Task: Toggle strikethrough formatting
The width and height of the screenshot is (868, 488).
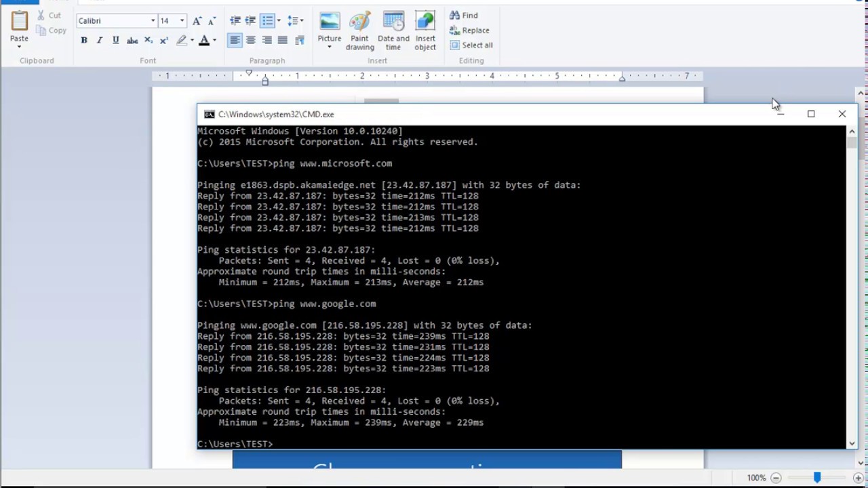Action: click(132, 41)
